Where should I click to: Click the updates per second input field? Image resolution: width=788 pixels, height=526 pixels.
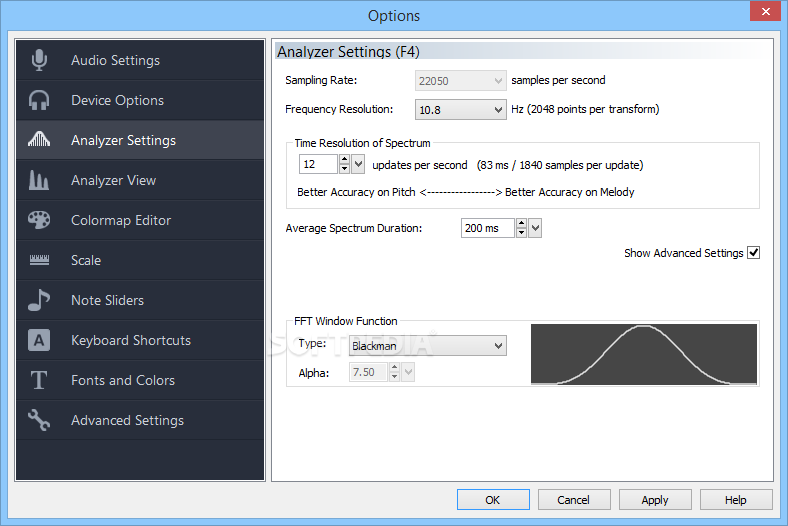[x=319, y=164]
